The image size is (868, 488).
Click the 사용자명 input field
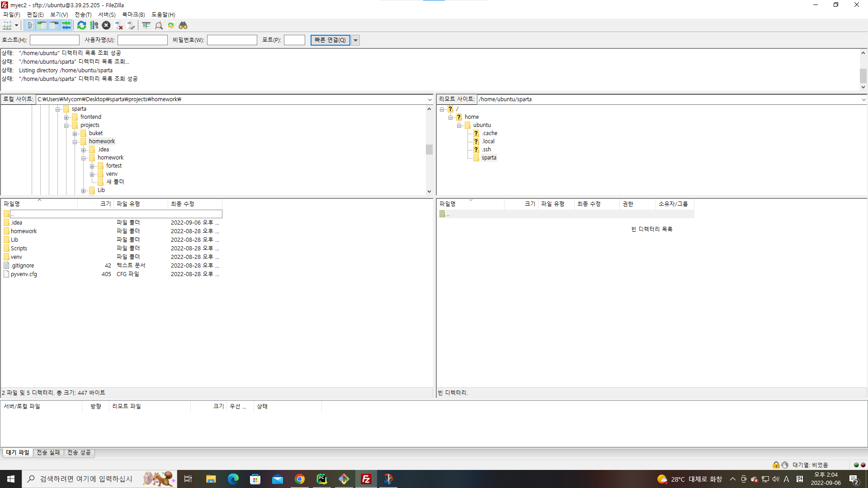(142, 40)
